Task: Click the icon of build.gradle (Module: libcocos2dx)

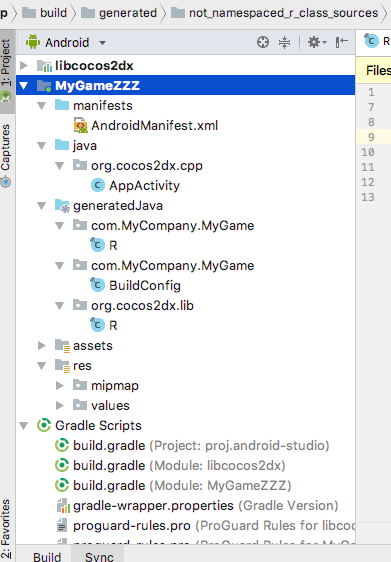Action: 62,465
